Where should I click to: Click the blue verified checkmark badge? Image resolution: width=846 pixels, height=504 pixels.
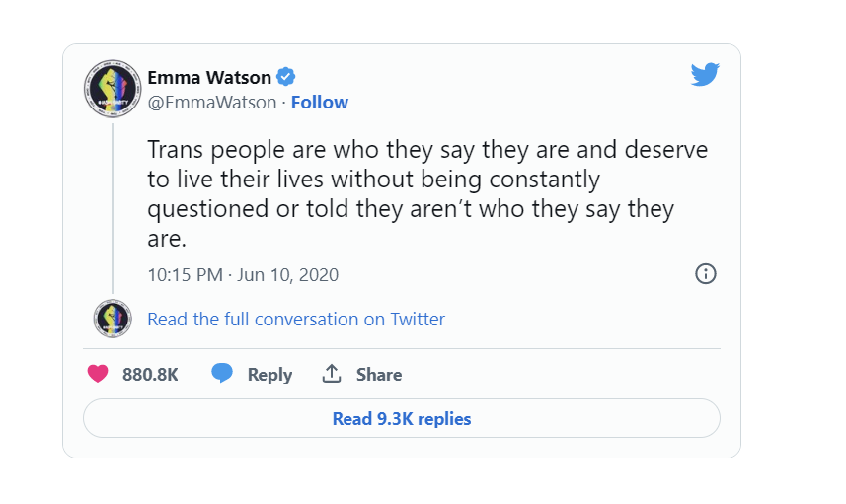pyautogui.click(x=286, y=77)
